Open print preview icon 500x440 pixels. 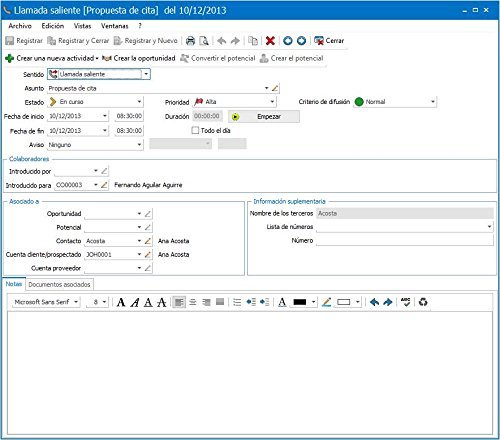pos(204,41)
